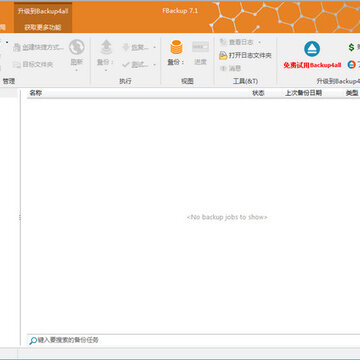Click the refresh circular arrows icon
The image size is (360, 360).
77,47
